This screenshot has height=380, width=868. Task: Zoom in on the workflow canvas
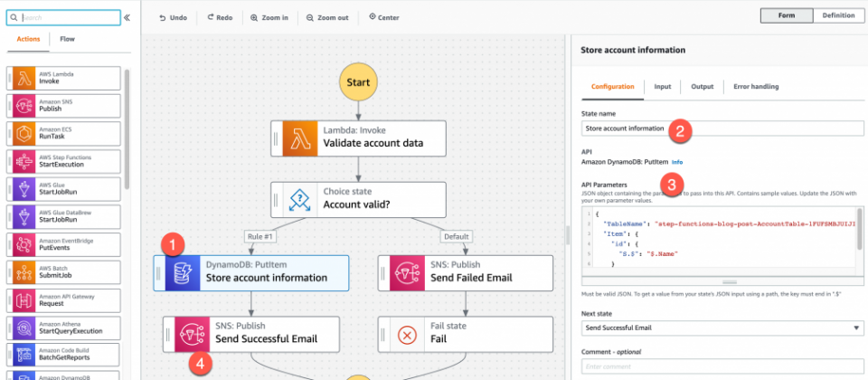269,18
